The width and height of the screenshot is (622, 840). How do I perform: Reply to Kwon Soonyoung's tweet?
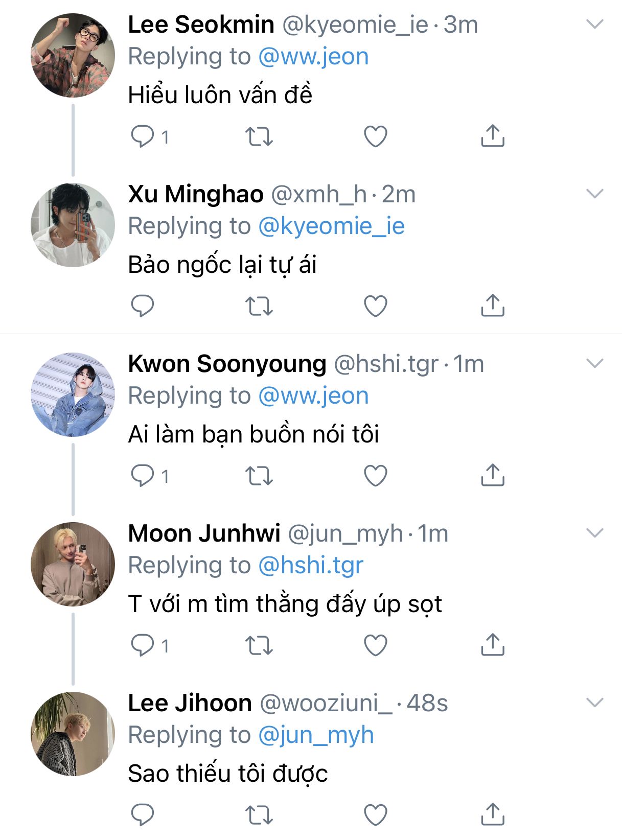coord(142,476)
